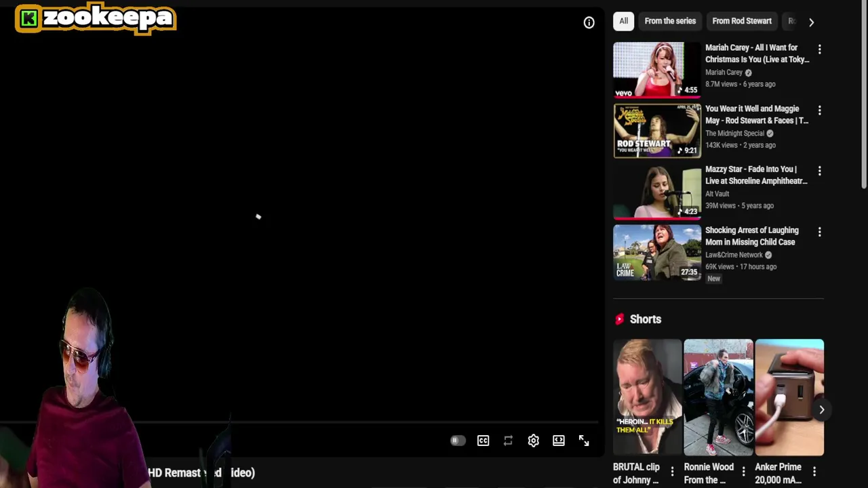Screen dimensions: 868x488
Task: Open the Mazzy Star Fade Into You thumbnail
Action: pos(657,192)
